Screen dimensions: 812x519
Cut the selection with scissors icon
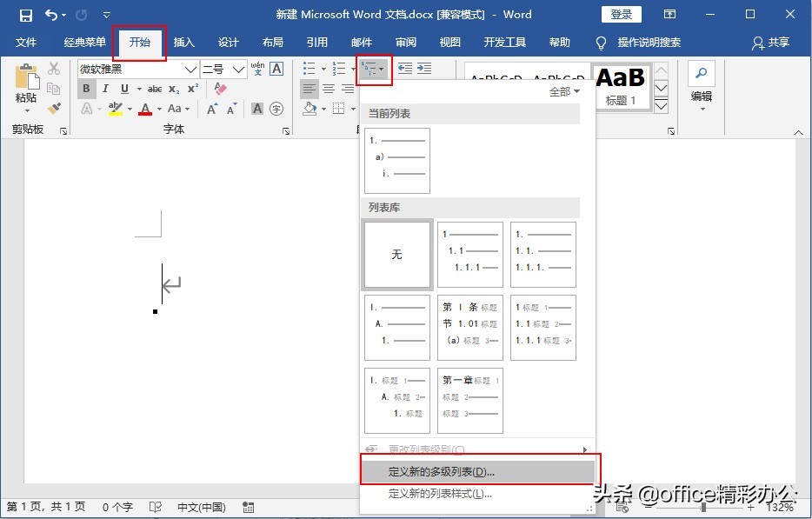coord(54,69)
